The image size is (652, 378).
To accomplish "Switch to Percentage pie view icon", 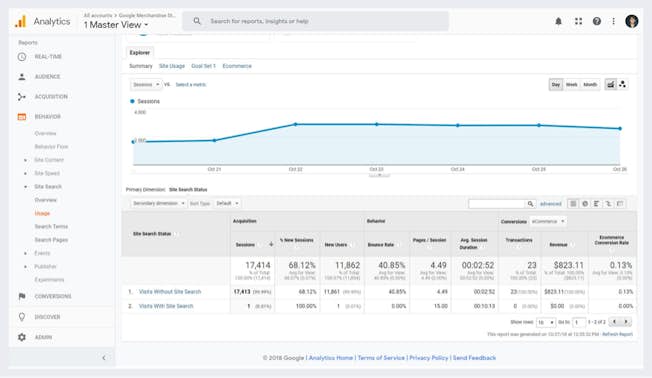I will pos(585,204).
